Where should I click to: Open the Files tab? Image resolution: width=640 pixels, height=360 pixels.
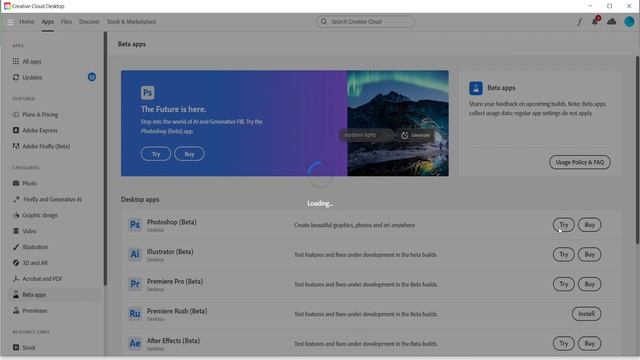(x=66, y=22)
